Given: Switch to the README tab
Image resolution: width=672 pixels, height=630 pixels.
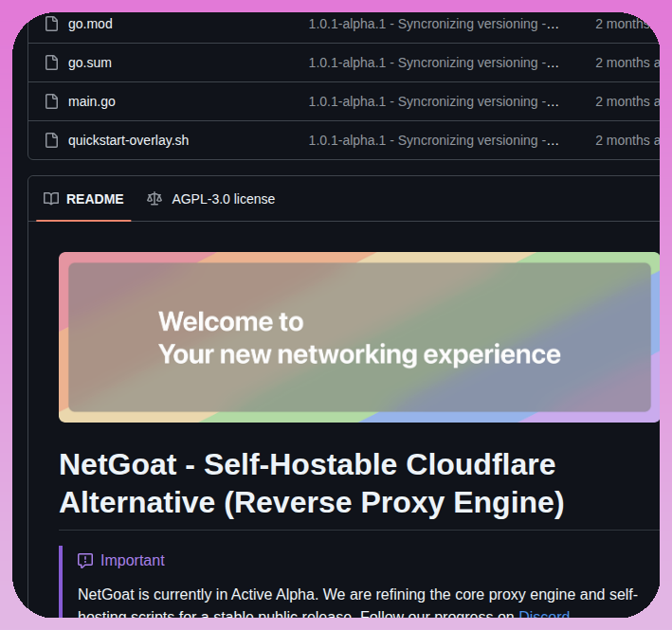Looking at the screenshot, I should pos(83,199).
